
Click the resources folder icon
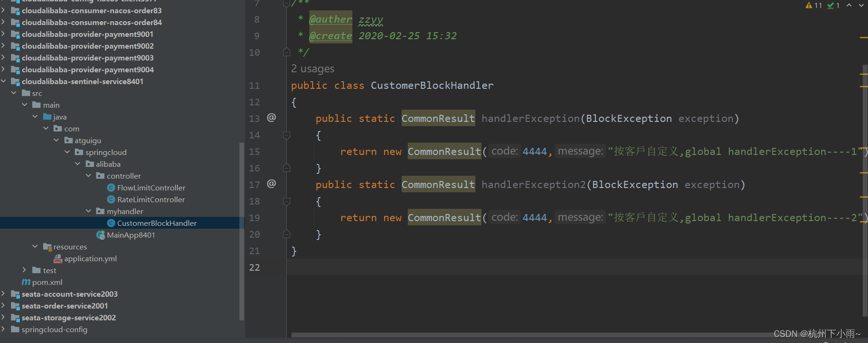tap(47, 247)
